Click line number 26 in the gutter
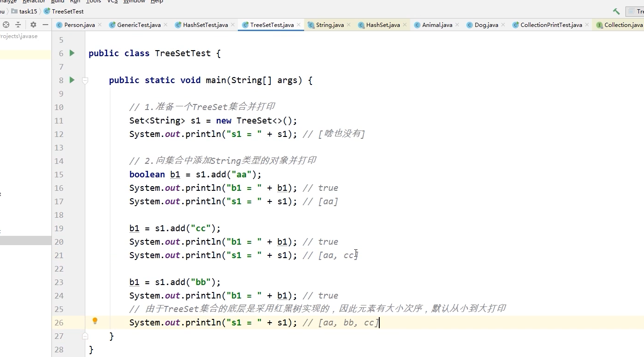644x357 pixels. click(x=59, y=323)
